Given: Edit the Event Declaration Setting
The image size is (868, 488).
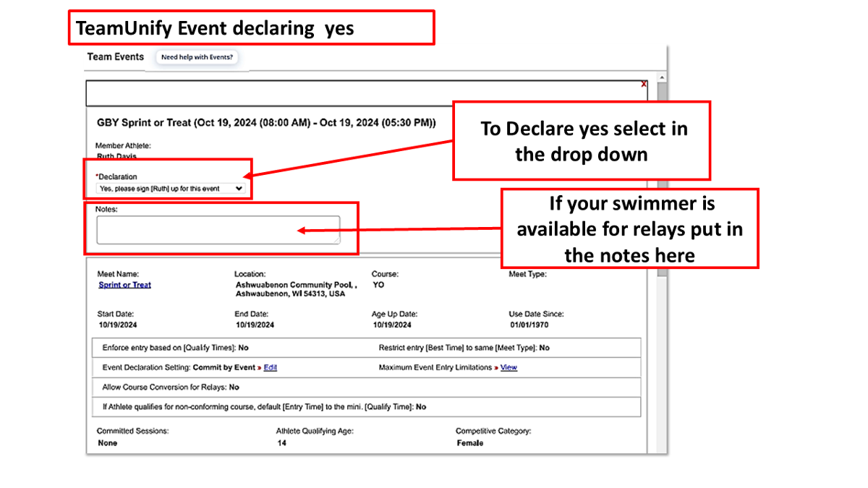Looking at the screenshot, I should (270, 368).
